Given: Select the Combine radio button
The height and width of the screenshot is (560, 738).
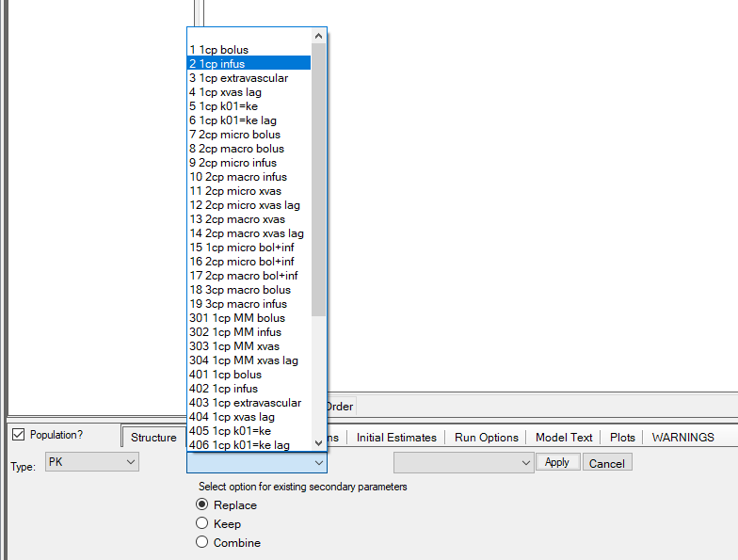Looking at the screenshot, I should click(201, 542).
